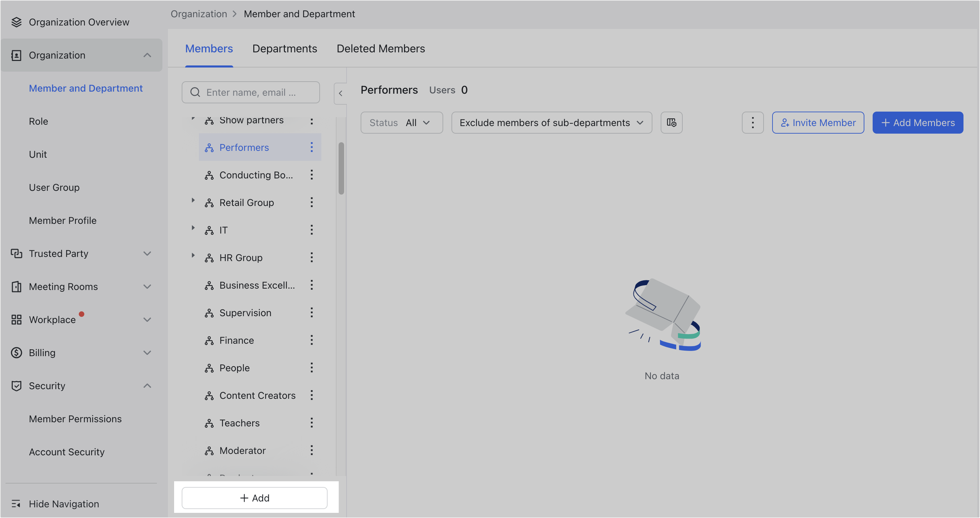Collapse the department tree panel arrow

pyautogui.click(x=341, y=93)
